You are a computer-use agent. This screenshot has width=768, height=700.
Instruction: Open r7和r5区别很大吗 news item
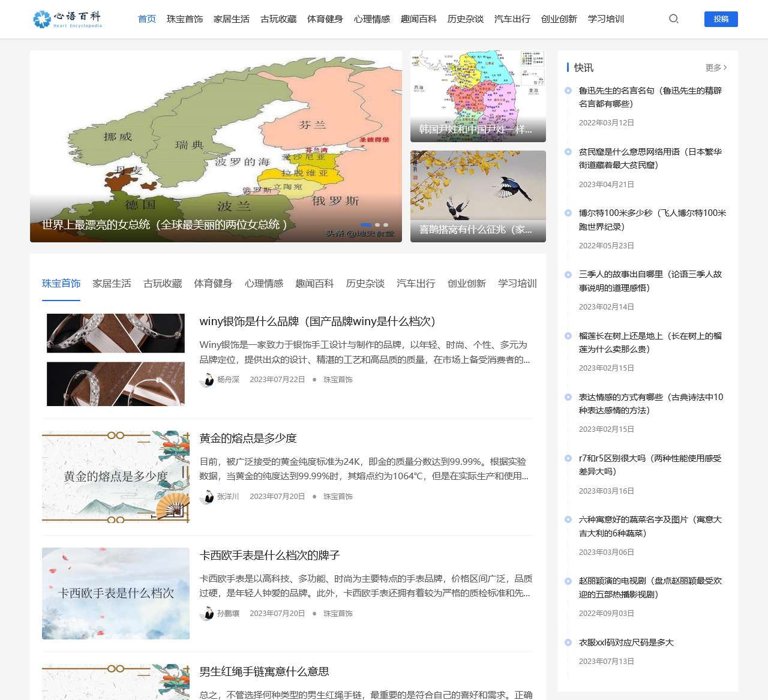click(x=650, y=465)
